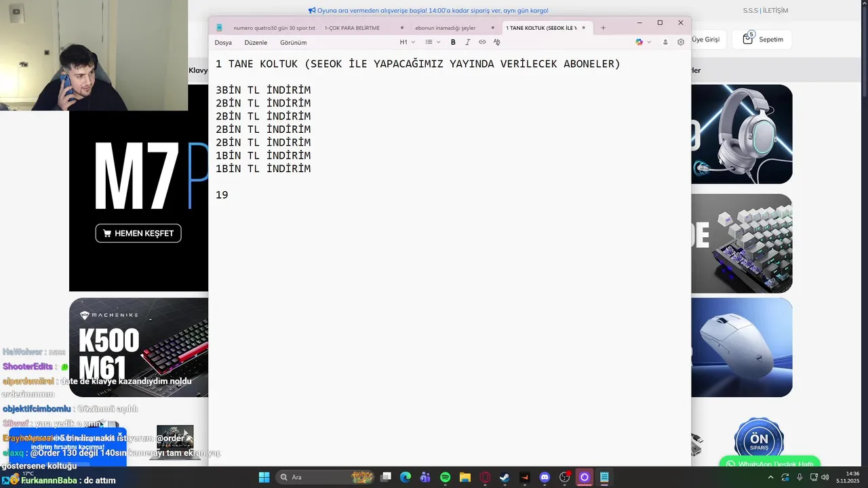Click Üye Girişi on the website
The height and width of the screenshot is (488, 868).
(706, 39)
